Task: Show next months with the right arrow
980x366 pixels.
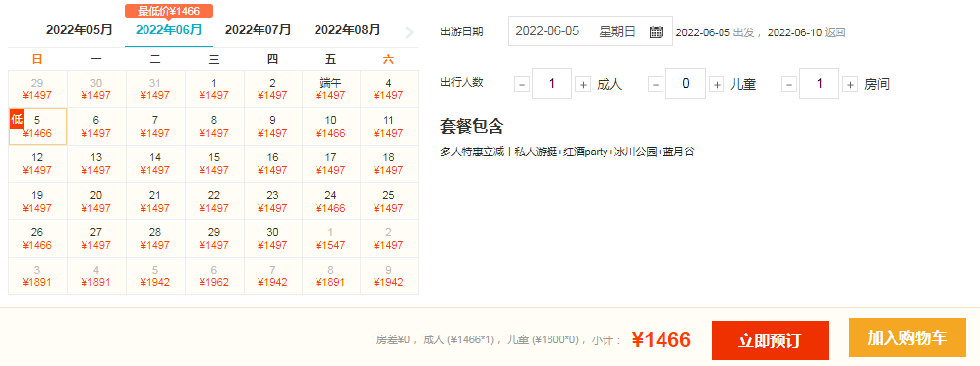Action: pos(409,32)
